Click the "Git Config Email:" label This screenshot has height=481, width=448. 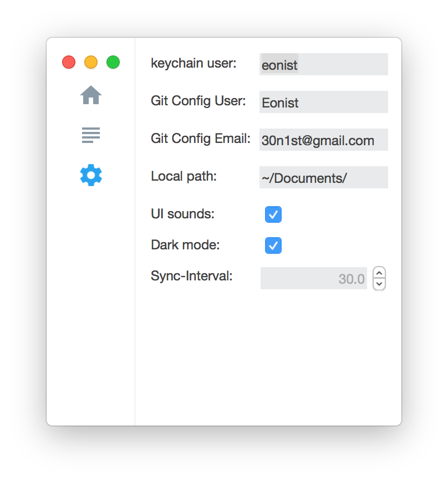tap(201, 139)
